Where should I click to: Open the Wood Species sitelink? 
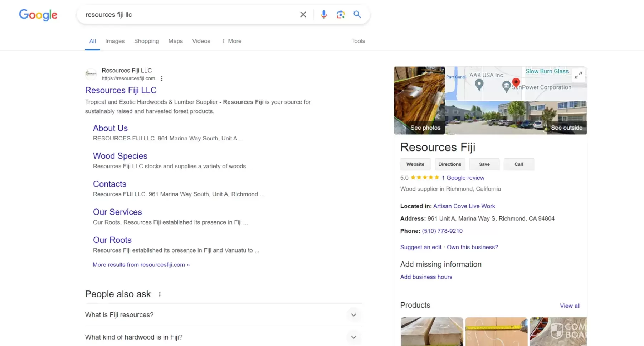(120, 156)
